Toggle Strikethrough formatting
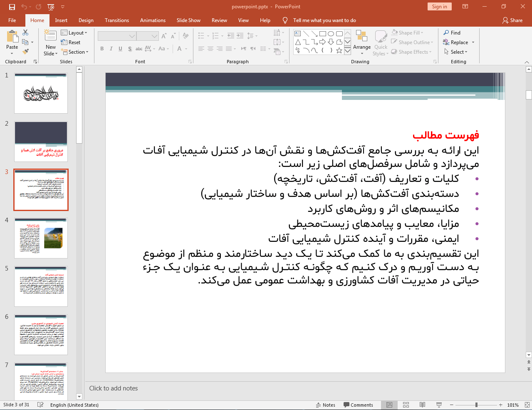This screenshot has width=532, height=410. [x=139, y=49]
